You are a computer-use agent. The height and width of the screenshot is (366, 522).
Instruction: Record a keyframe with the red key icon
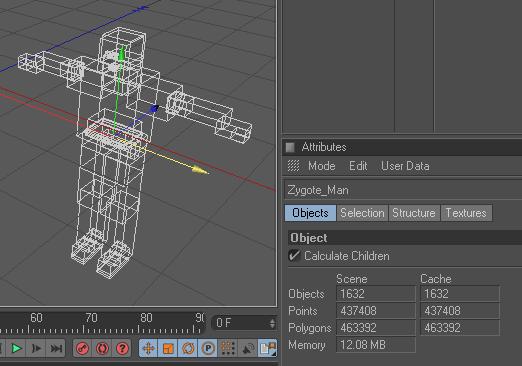[82, 348]
